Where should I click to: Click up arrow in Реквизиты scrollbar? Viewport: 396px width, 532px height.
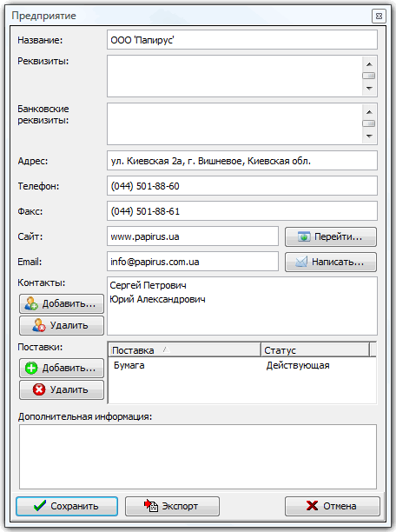[369, 64]
